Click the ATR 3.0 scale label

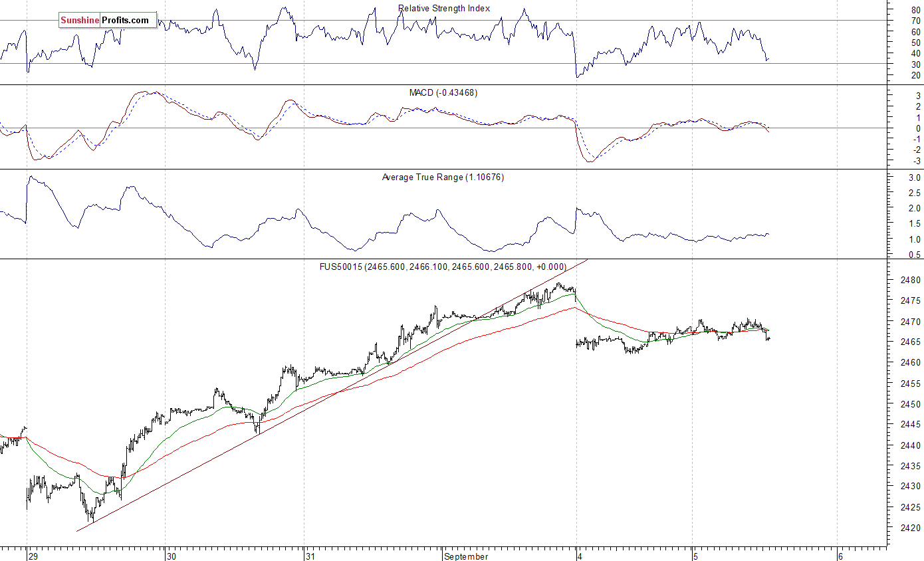915,178
